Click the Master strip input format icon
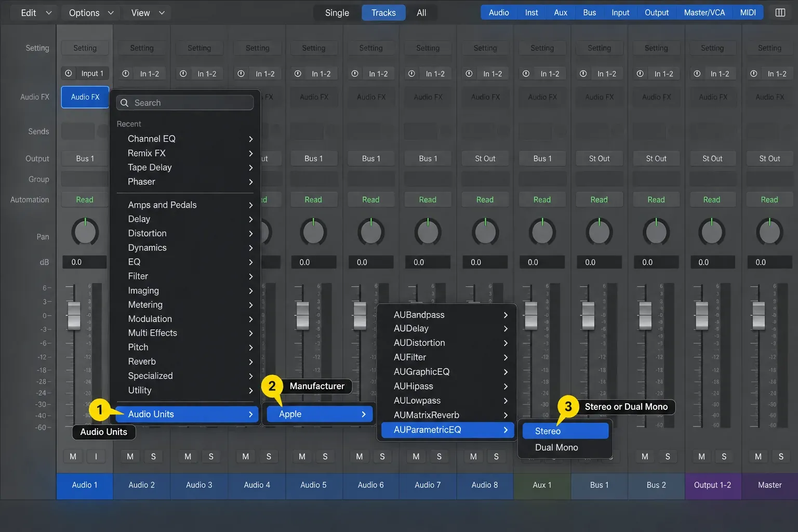This screenshot has height=532, width=798. pyautogui.click(x=753, y=74)
